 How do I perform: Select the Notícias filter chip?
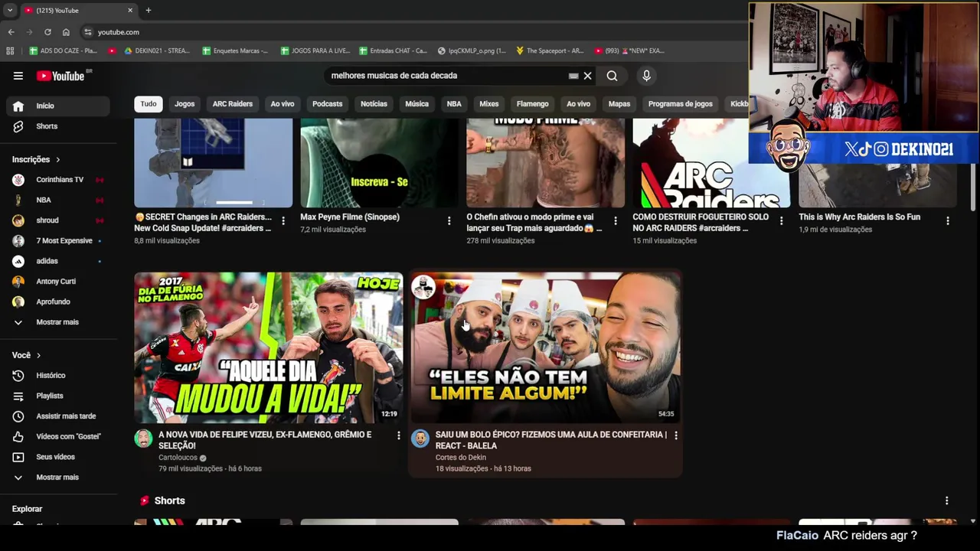click(374, 104)
